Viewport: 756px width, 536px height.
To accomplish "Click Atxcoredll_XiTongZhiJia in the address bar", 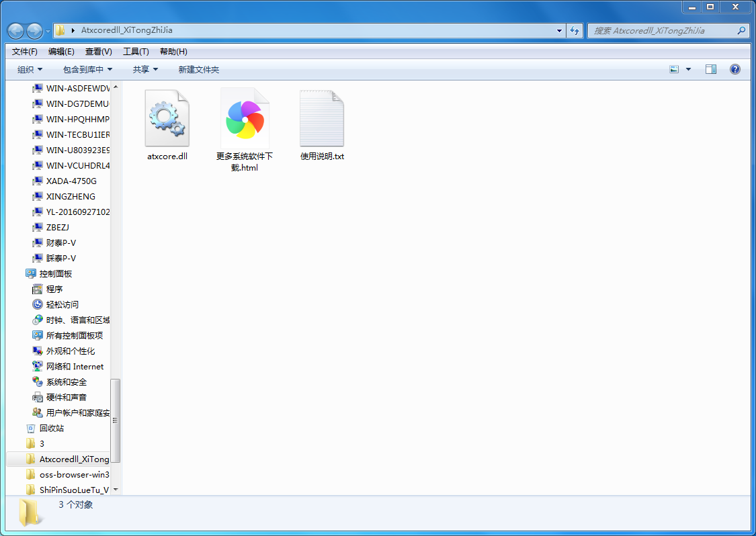I will pyautogui.click(x=127, y=30).
